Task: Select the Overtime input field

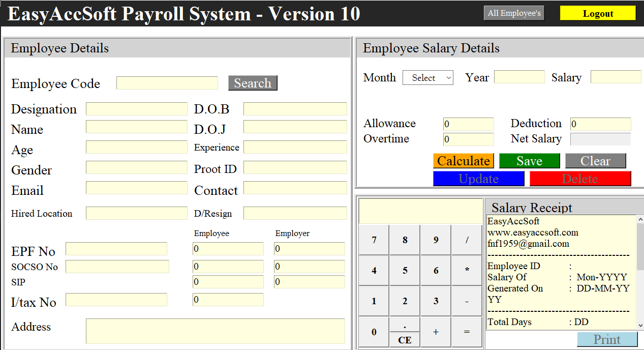Action: 469,139
